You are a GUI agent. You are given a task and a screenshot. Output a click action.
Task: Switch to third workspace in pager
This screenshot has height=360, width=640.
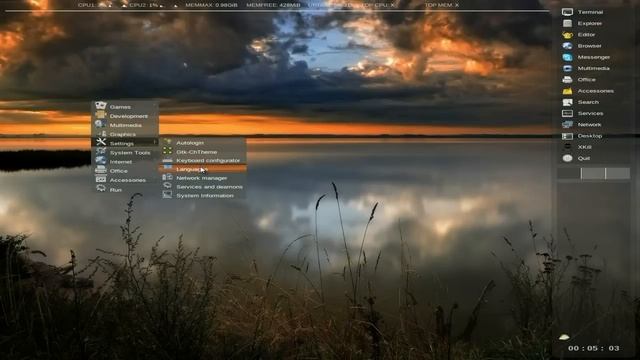coord(618,173)
